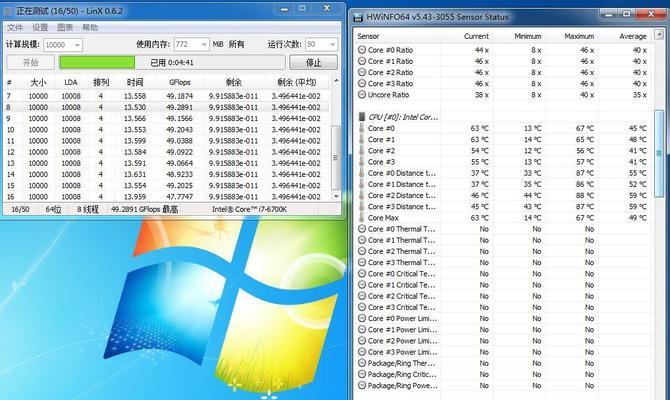Minimize the HWiNFO64 Sensor Status window
The image size is (670, 400).
click(x=608, y=15)
